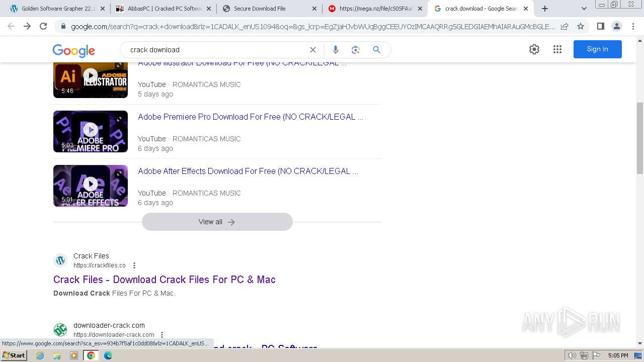Open options for crackfiles.co result

click(x=134, y=265)
